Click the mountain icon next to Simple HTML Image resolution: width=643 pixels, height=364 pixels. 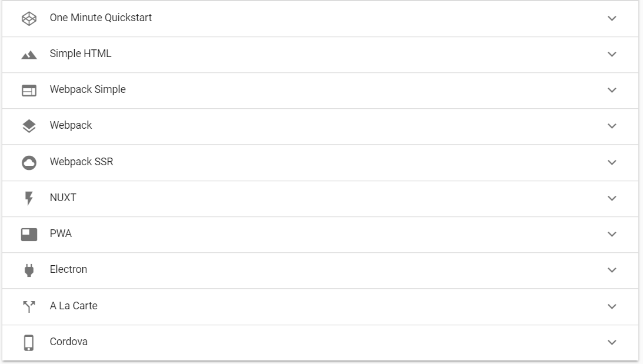point(29,55)
